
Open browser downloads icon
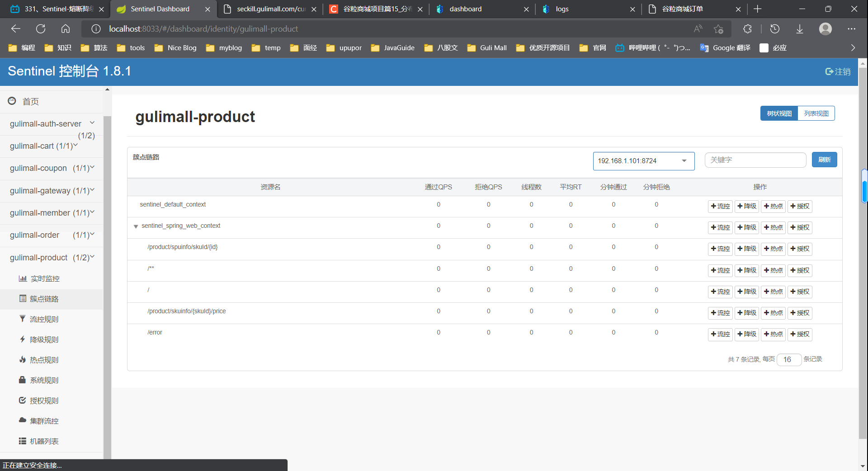tap(799, 29)
